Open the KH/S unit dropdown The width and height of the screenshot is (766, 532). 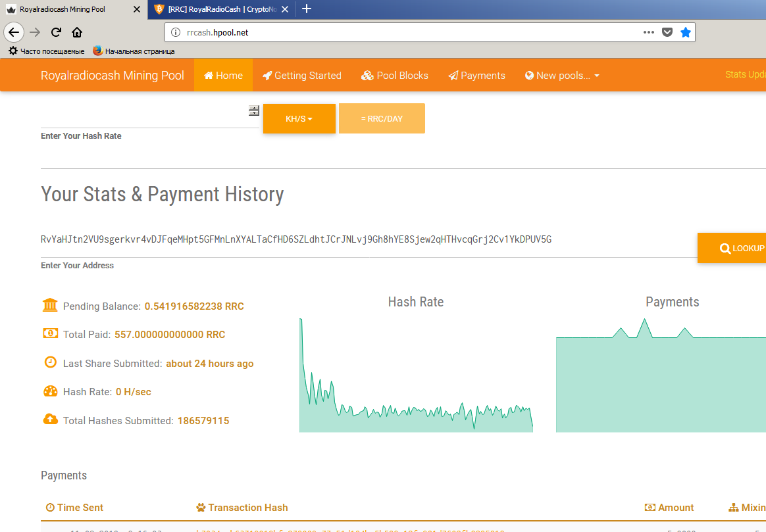click(x=299, y=118)
